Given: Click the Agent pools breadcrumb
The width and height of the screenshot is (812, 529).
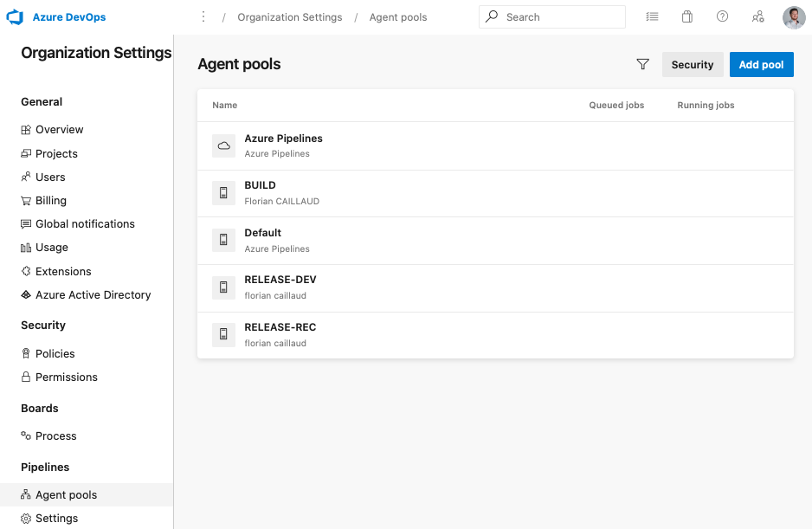Looking at the screenshot, I should pyautogui.click(x=397, y=17).
